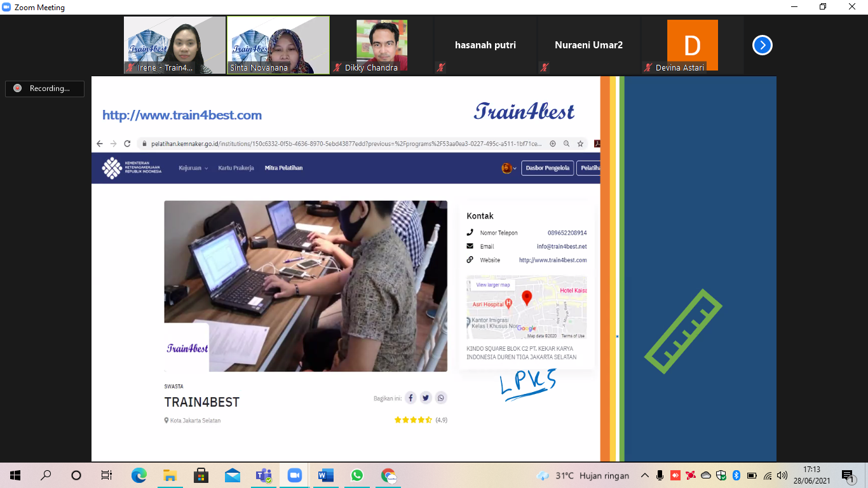Click the Dasbor Pengelola button
The height and width of the screenshot is (488, 868).
pyautogui.click(x=547, y=168)
